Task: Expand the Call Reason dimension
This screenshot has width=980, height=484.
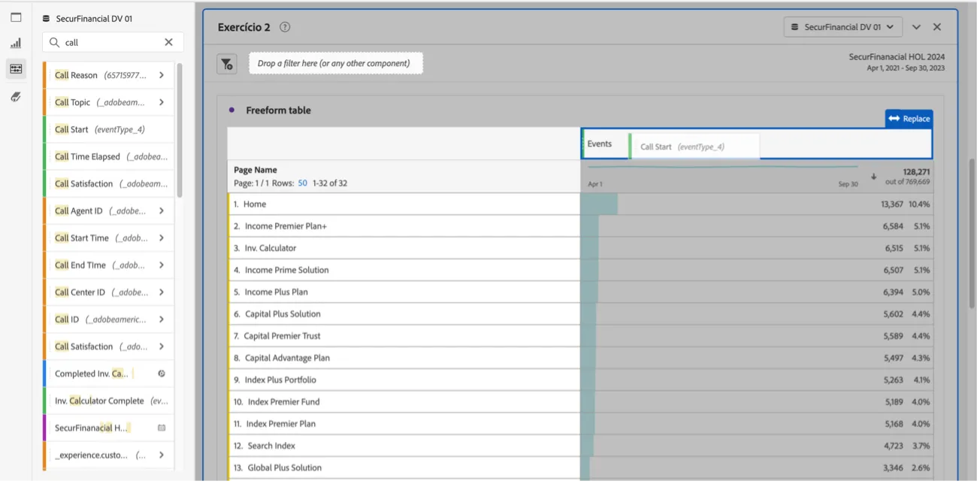Action: pyautogui.click(x=162, y=75)
